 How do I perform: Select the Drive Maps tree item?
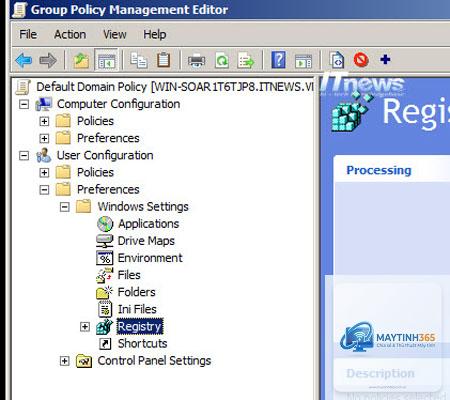(146, 241)
